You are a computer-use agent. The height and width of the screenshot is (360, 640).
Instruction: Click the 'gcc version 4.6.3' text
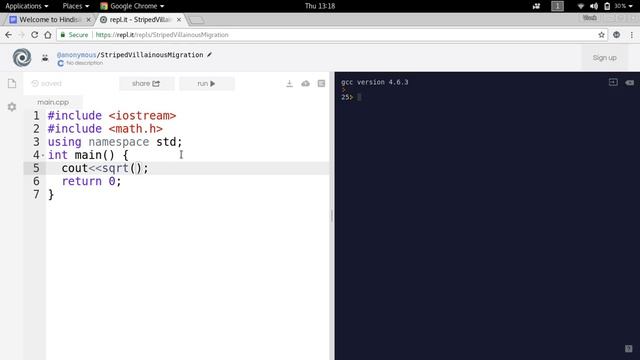click(x=375, y=82)
